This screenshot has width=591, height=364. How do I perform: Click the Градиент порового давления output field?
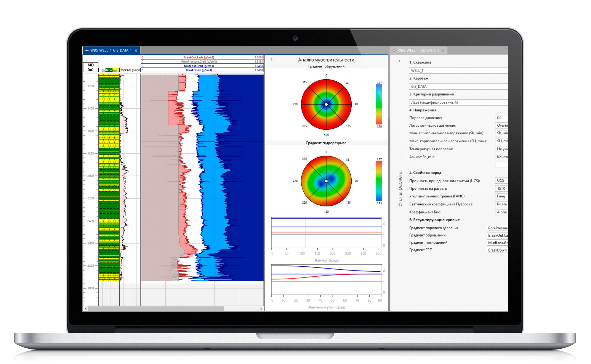pos(497,228)
